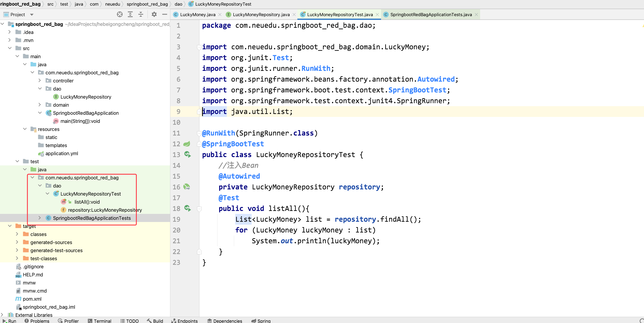Expand the generated-sources folder
This screenshot has height=323, width=644.
[x=17, y=242]
